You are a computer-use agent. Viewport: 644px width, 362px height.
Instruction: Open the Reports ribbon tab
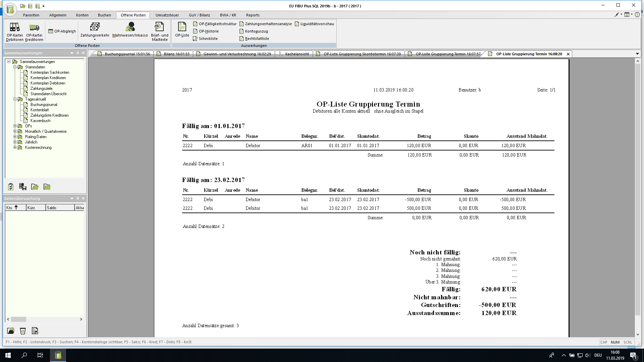tap(253, 15)
